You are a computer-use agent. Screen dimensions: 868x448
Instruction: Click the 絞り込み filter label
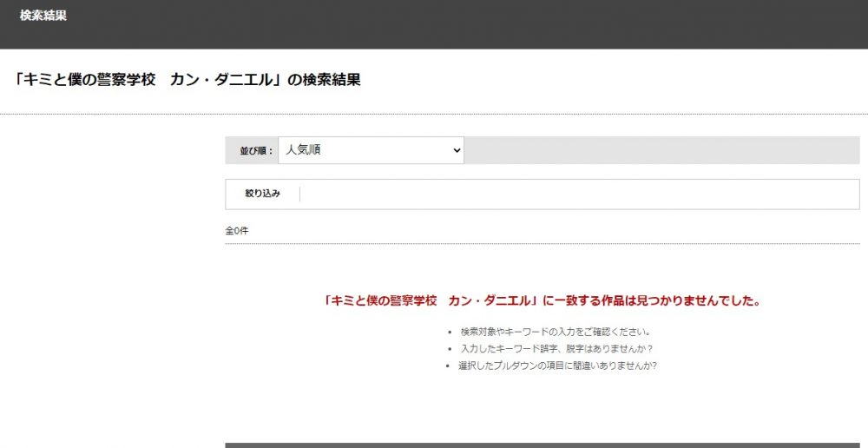coord(263,194)
